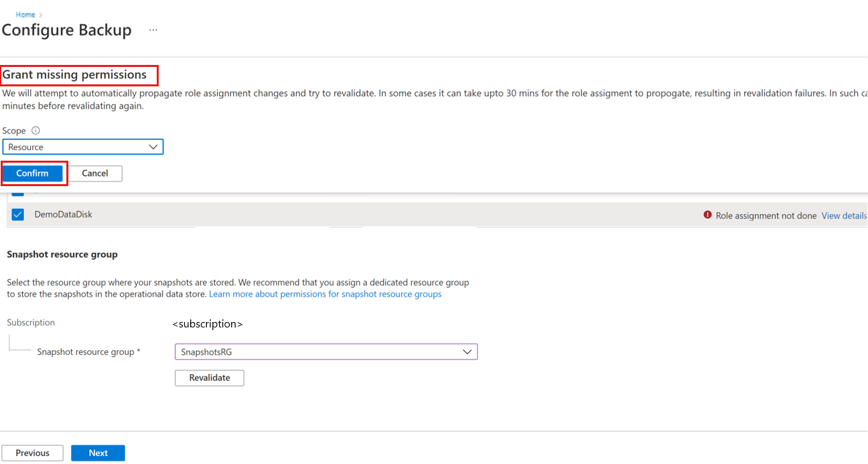Select the DemoDataDisk row name
The image size is (868, 464).
point(63,215)
